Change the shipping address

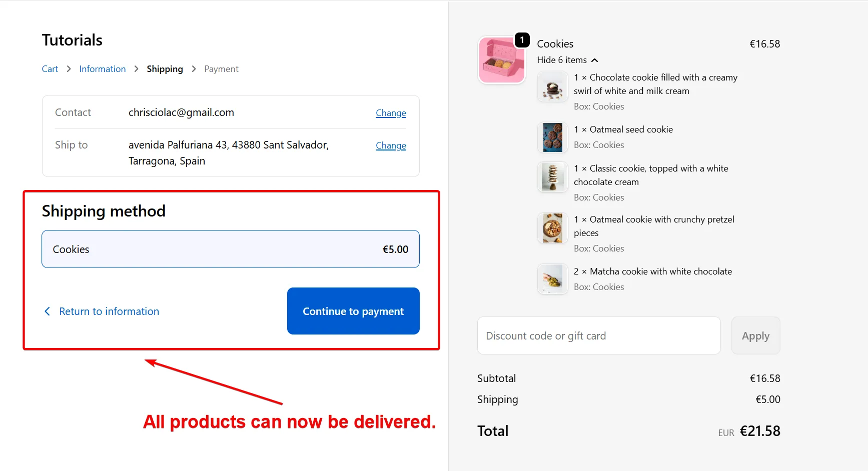point(391,145)
